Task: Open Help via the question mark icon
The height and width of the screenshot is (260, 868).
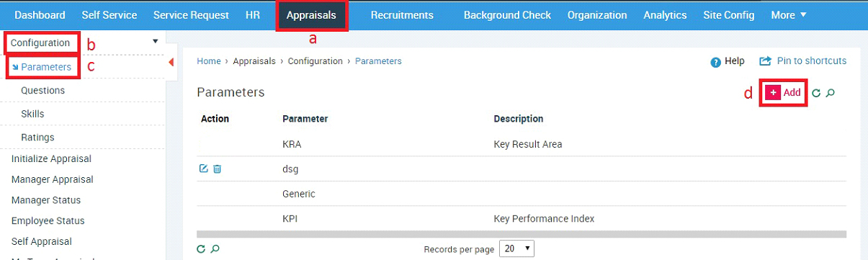Action: point(715,62)
